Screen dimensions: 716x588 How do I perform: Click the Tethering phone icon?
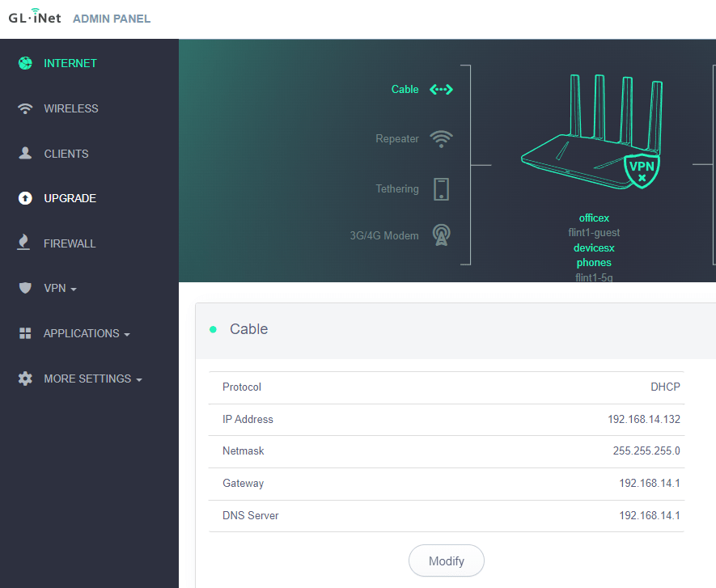click(x=441, y=189)
